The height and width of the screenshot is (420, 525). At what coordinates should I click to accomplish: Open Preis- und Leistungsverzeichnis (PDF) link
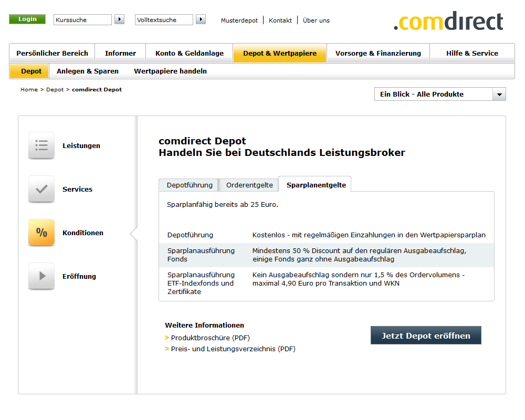pyautogui.click(x=233, y=349)
